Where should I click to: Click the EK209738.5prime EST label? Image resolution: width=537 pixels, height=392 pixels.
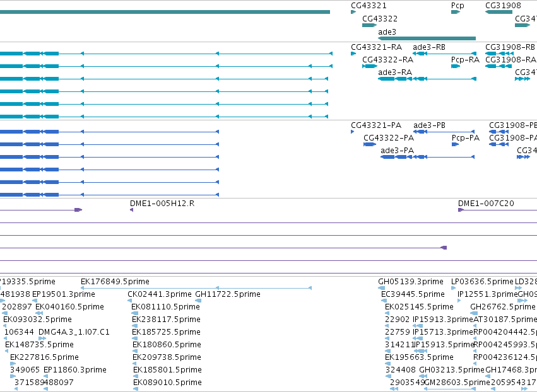(x=167, y=357)
